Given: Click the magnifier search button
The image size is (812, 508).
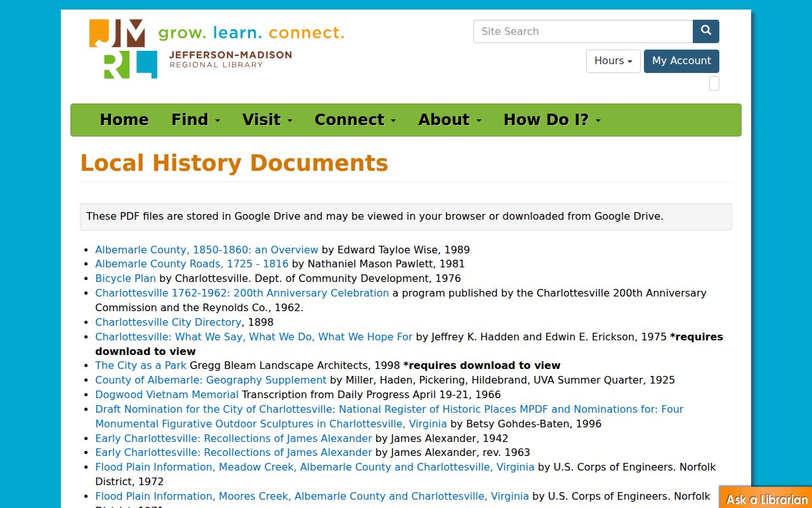Looking at the screenshot, I should click(x=706, y=31).
